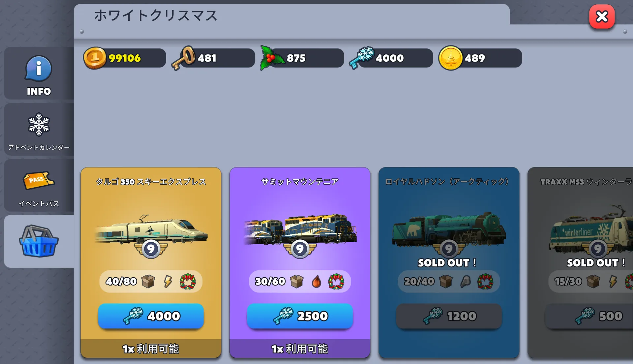Open the INFO tab

click(39, 73)
